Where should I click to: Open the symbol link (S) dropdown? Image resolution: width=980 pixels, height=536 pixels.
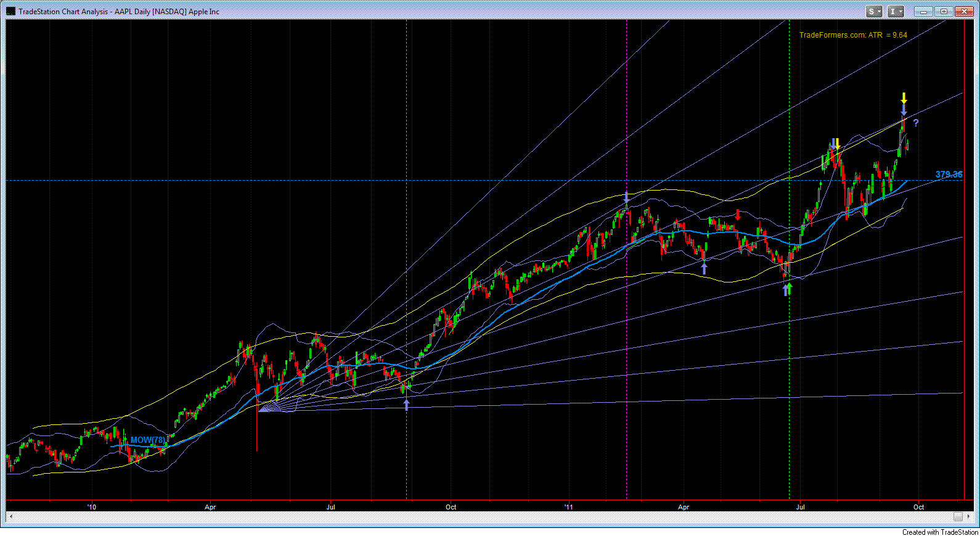tap(874, 11)
